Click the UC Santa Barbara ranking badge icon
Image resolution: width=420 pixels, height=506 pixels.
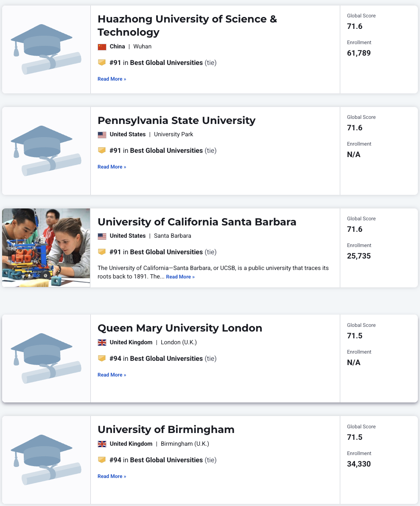point(102,252)
